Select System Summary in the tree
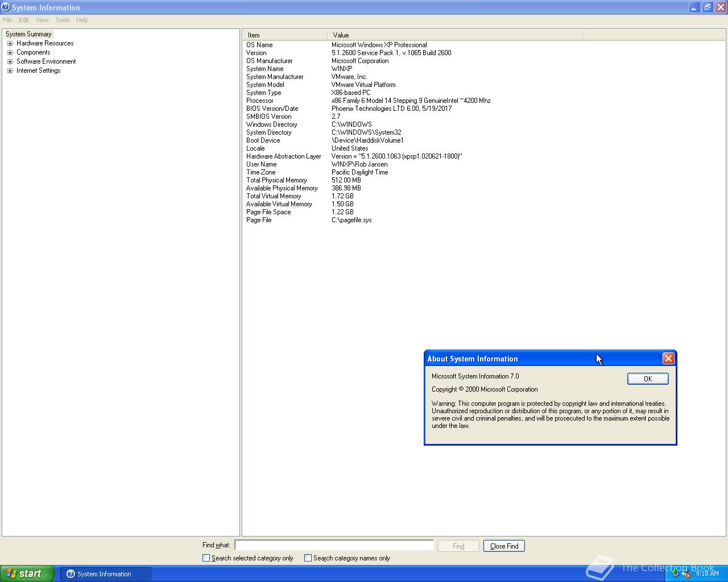The width and height of the screenshot is (728, 582). (x=28, y=34)
